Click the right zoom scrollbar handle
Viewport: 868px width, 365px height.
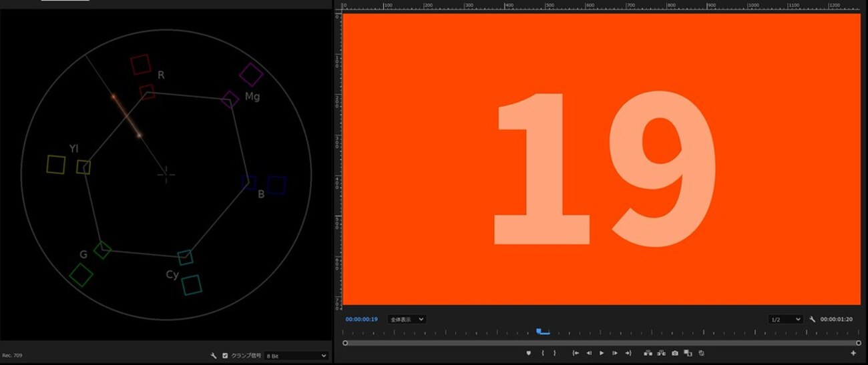tap(858, 343)
